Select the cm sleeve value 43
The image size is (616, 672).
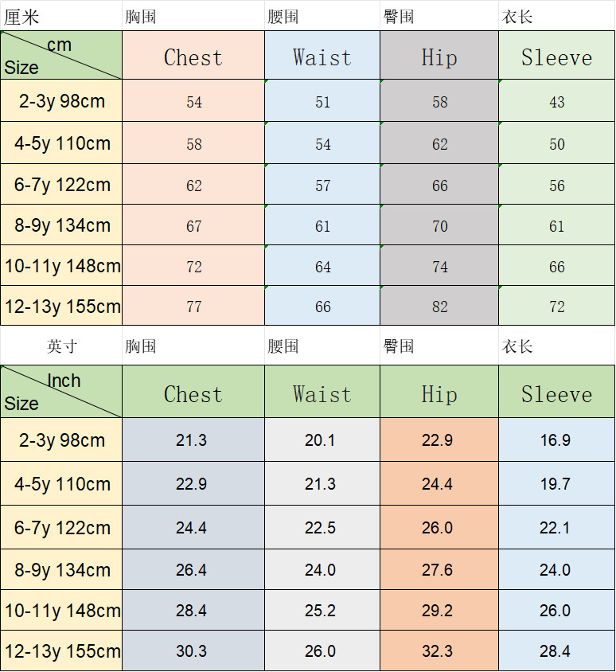pyautogui.click(x=557, y=102)
